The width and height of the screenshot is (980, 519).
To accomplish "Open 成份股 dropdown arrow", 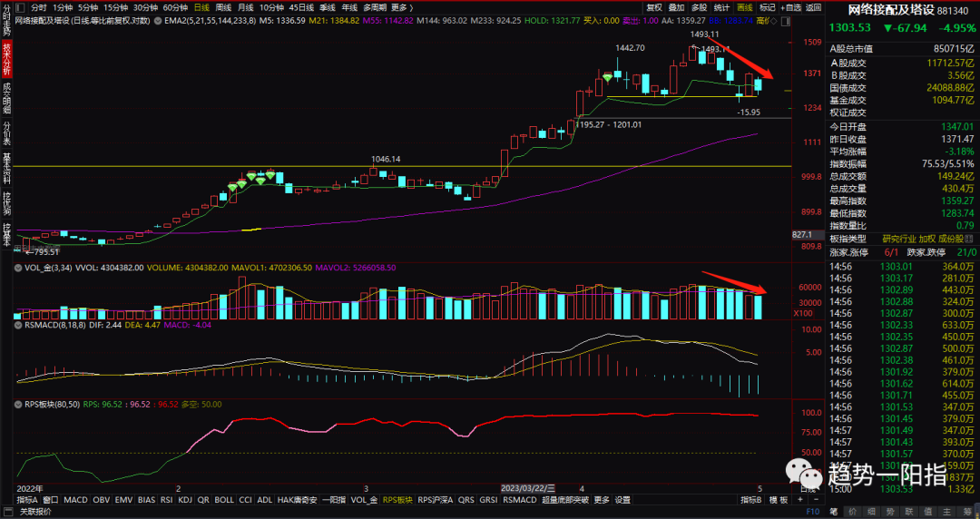I will (x=970, y=239).
